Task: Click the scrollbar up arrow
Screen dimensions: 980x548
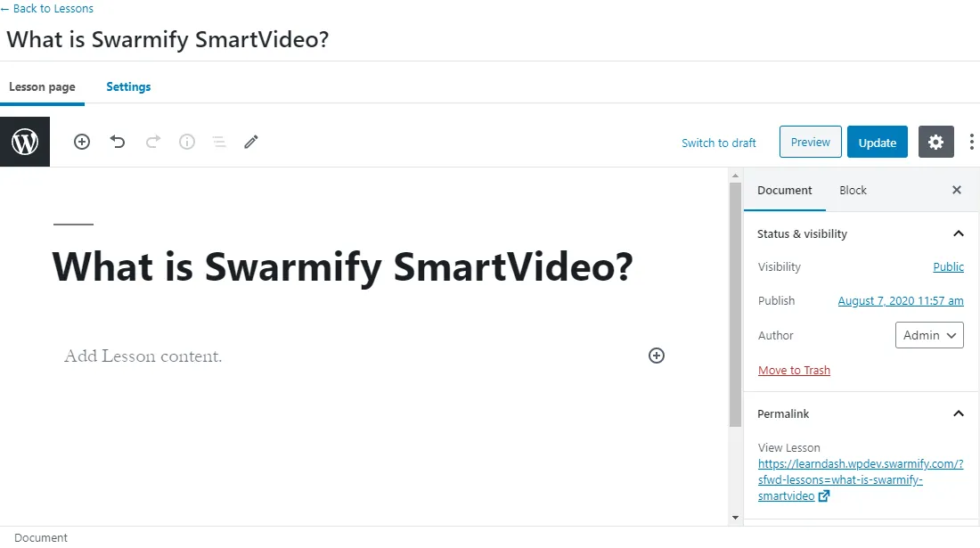Action: point(735,176)
